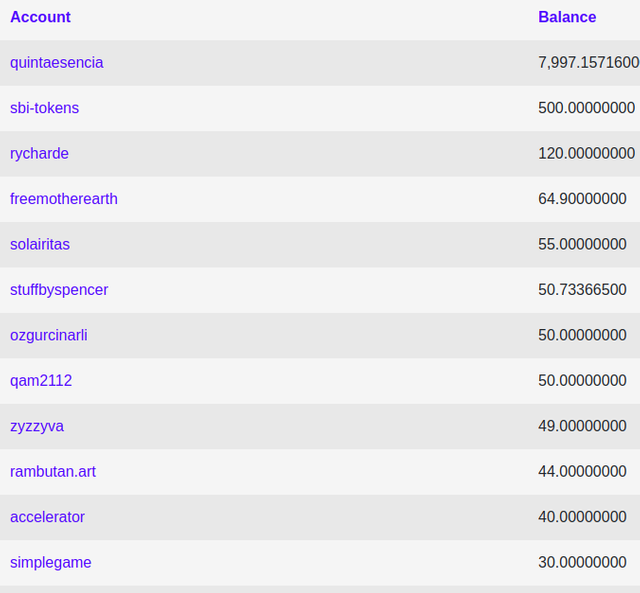Open the simplegame account link
This screenshot has height=593, width=640.
pyautogui.click(x=51, y=563)
